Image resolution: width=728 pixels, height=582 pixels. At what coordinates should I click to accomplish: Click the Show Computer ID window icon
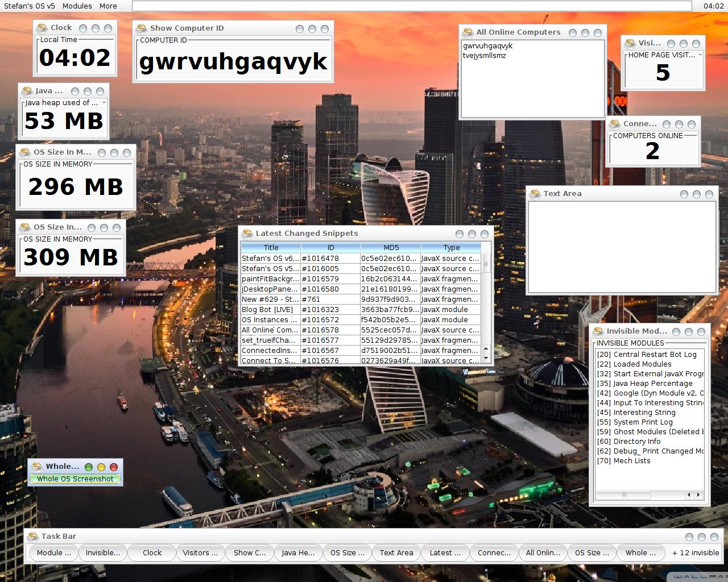(x=141, y=28)
